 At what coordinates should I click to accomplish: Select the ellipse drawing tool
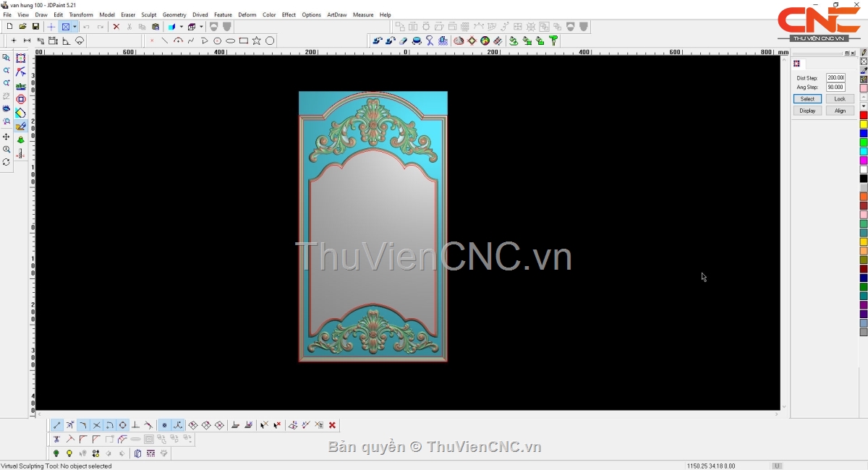pos(230,41)
